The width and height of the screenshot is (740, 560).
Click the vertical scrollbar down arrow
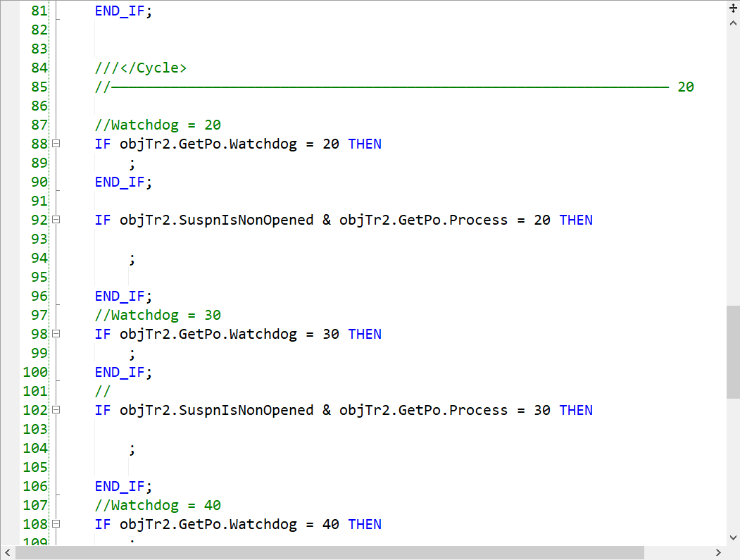pyautogui.click(x=733, y=539)
